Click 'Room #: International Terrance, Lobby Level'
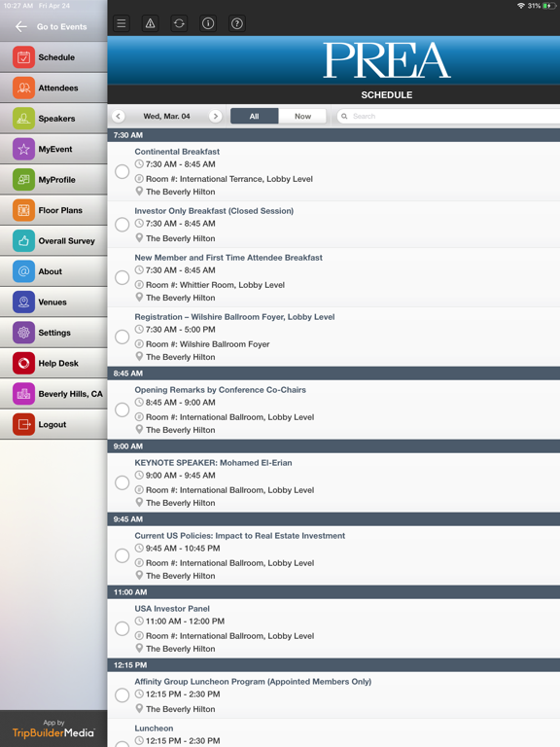The image size is (560, 747). pyautogui.click(x=229, y=179)
